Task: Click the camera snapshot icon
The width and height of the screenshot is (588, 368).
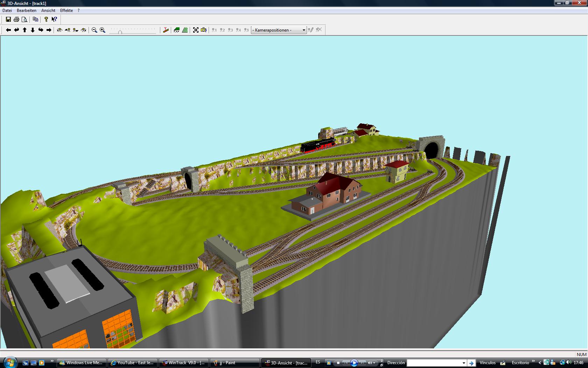Action: [204, 30]
